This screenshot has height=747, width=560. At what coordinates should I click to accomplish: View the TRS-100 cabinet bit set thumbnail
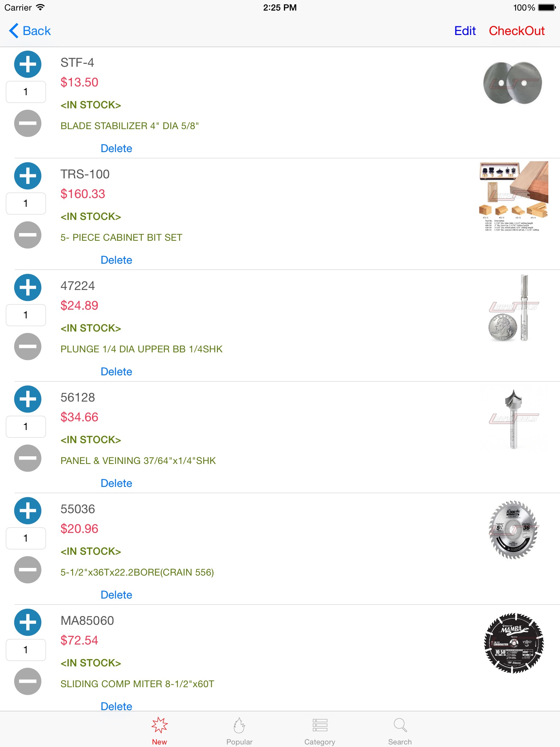pyautogui.click(x=514, y=196)
